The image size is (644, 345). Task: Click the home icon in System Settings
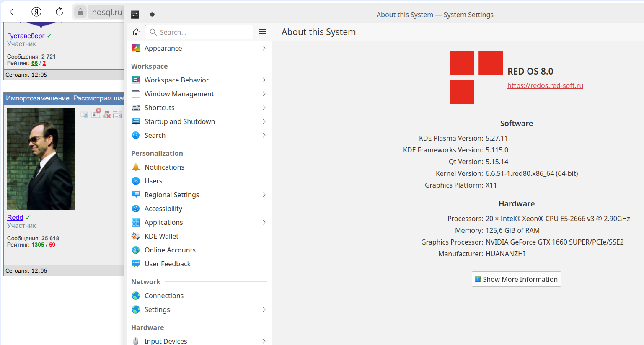136,32
